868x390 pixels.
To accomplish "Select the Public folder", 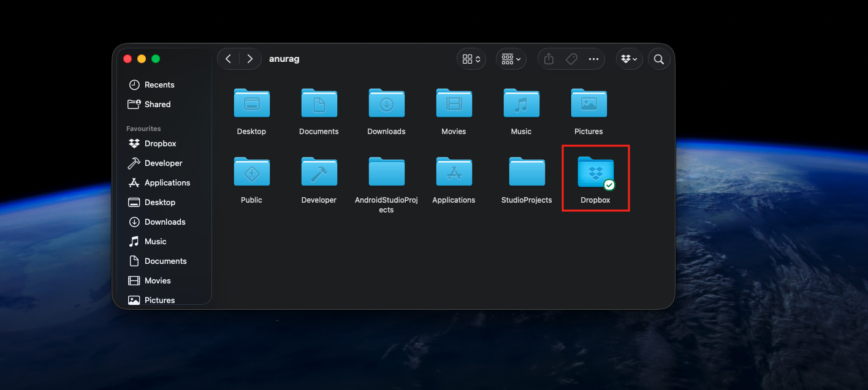I will click(x=251, y=172).
